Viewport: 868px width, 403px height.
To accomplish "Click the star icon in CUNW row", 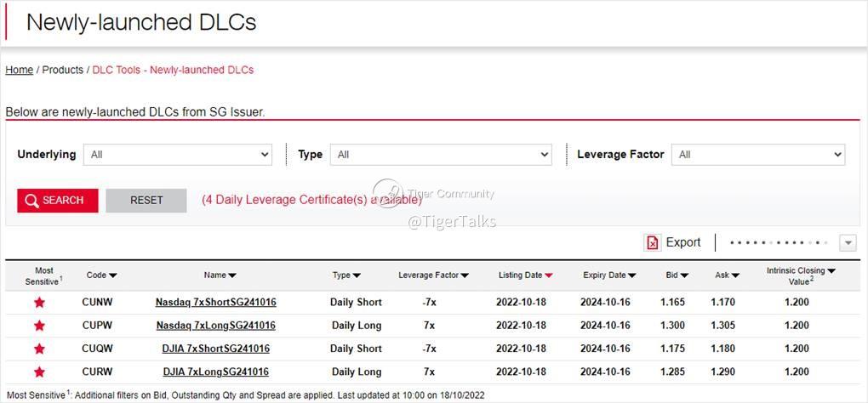I will tap(39, 303).
